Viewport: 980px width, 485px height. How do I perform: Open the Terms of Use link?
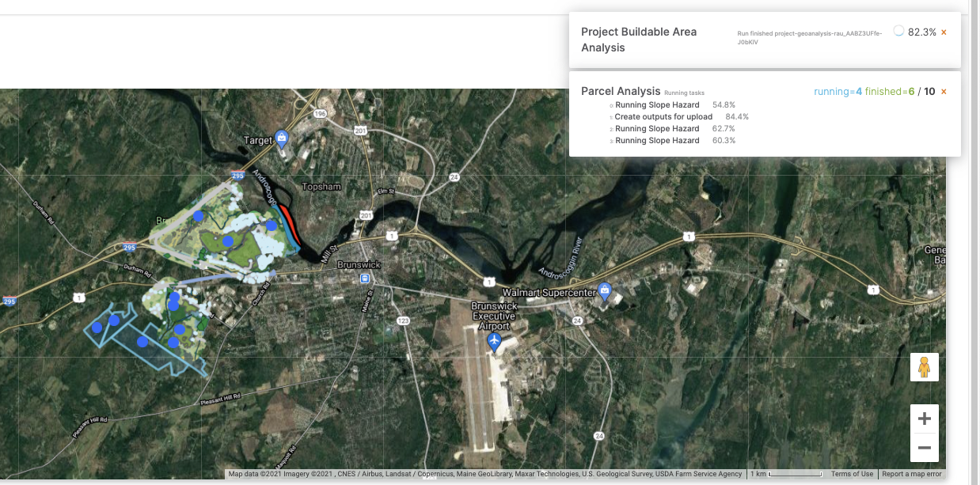(x=852, y=473)
